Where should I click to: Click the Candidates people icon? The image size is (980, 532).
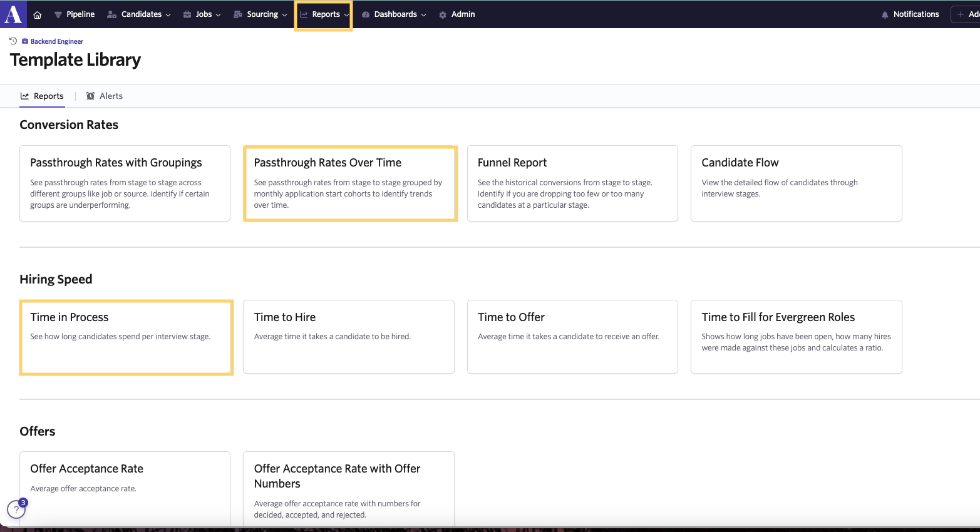click(112, 14)
